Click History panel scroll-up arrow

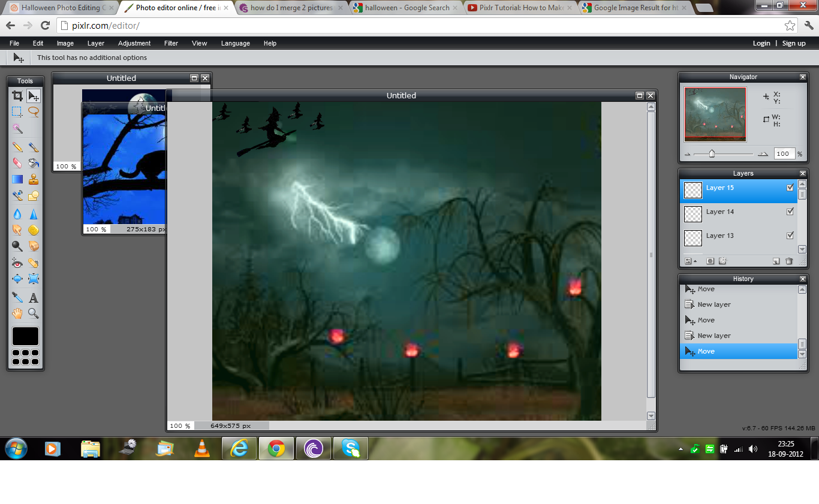[802, 289]
